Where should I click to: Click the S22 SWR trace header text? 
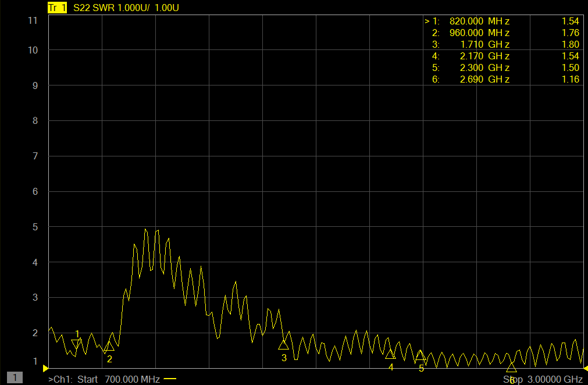pos(94,8)
